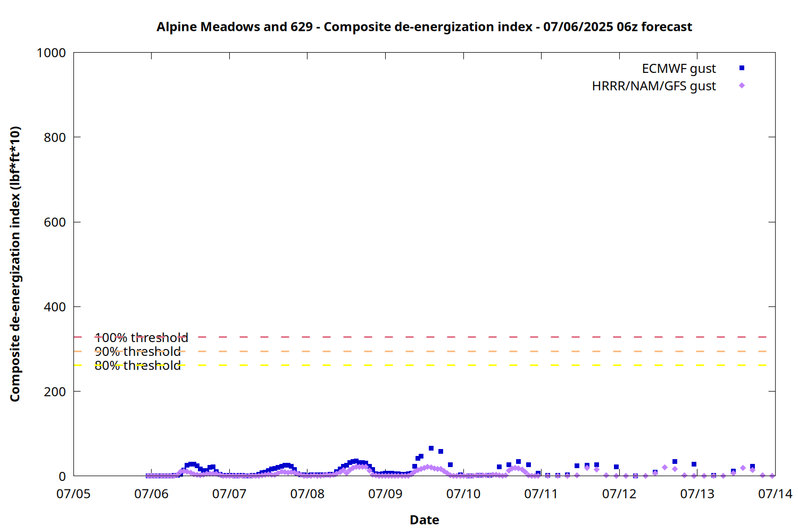Click the 100% threshold label
The width and height of the screenshot is (798, 532).
click(141, 338)
